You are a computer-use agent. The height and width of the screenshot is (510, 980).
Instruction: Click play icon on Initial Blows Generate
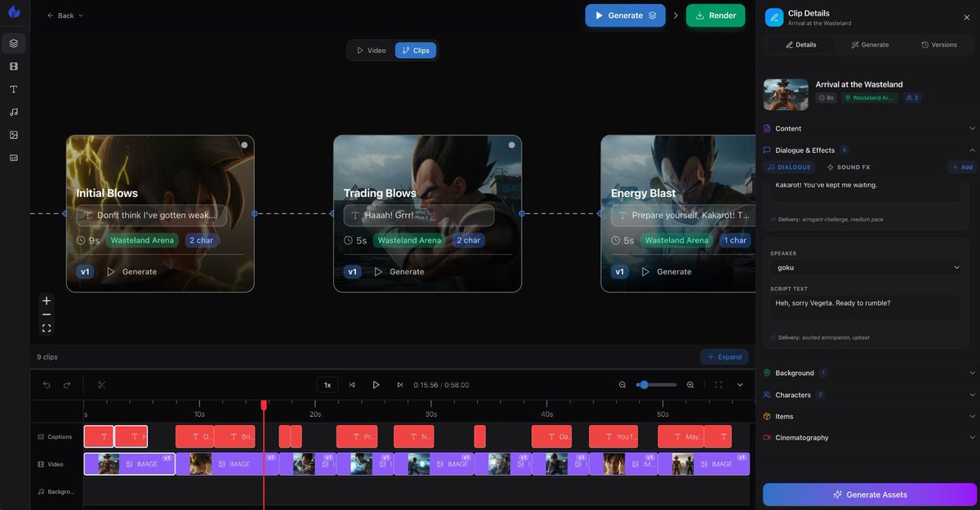tap(111, 271)
